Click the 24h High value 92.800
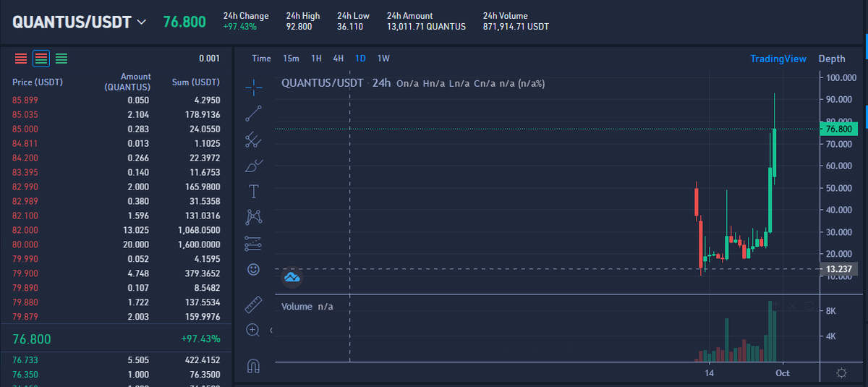The width and height of the screenshot is (868, 387). pyautogui.click(x=299, y=27)
